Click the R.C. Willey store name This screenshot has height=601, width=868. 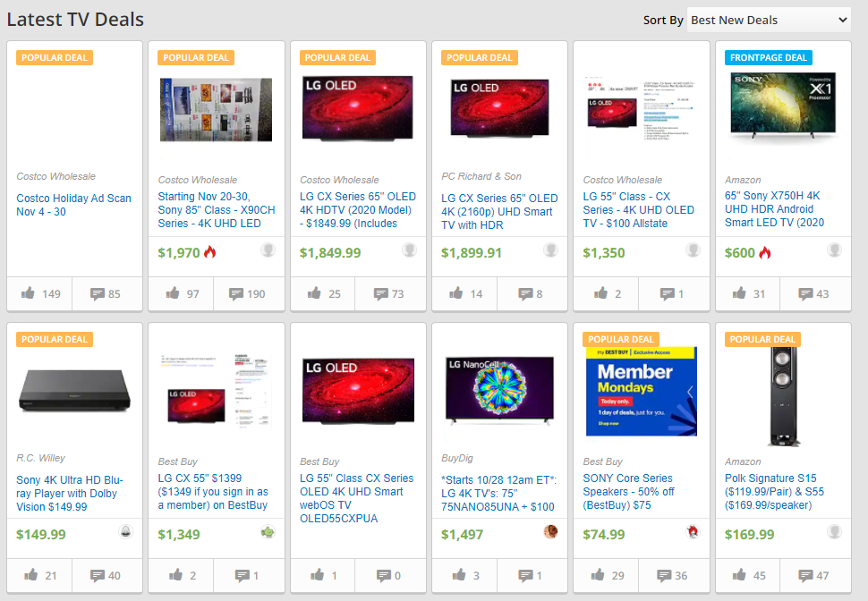40,458
